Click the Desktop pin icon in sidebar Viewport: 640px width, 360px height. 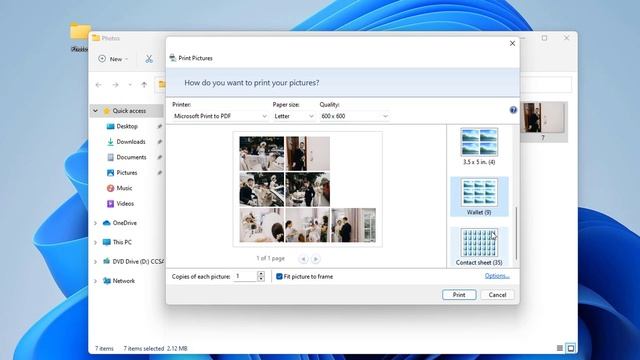[160, 127]
